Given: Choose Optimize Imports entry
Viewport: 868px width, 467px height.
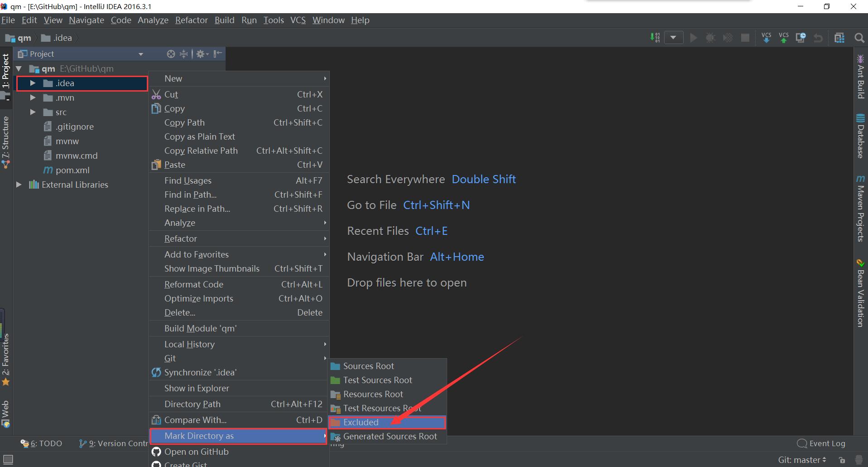Looking at the screenshot, I should [239, 298].
